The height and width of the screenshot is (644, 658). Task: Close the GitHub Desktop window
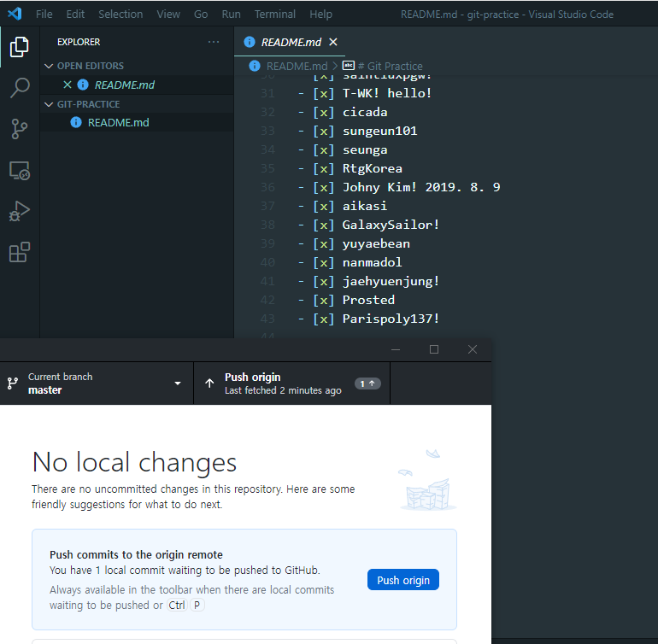click(x=473, y=349)
